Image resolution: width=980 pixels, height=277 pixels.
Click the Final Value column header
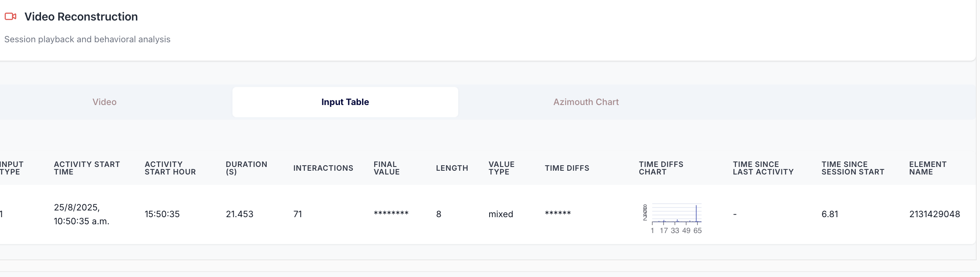(x=387, y=168)
